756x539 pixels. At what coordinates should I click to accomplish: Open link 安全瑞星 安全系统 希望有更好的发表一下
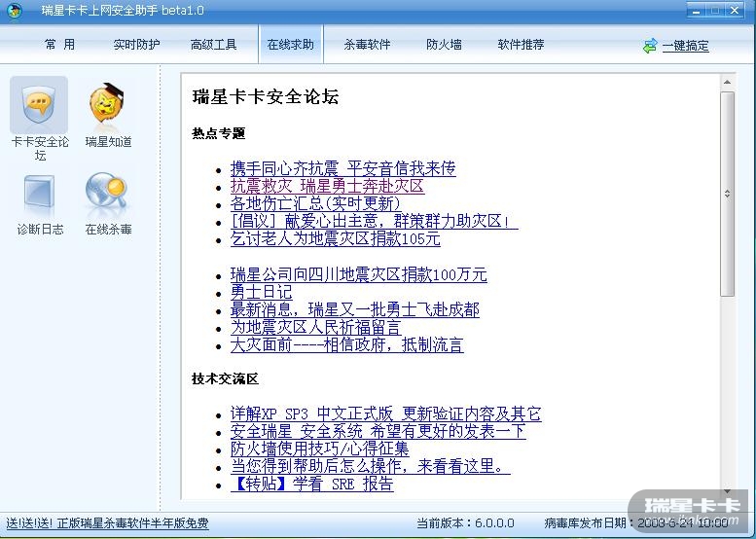click(378, 431)
